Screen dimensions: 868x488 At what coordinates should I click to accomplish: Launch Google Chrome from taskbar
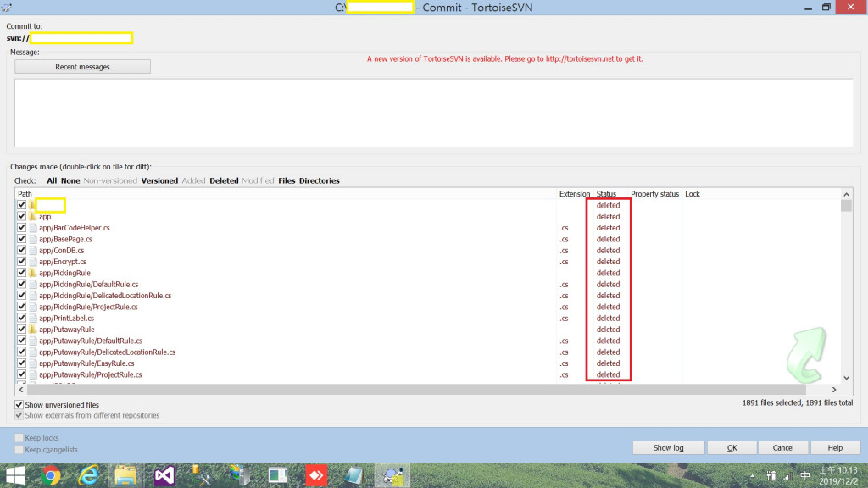[x=51, y=476]
